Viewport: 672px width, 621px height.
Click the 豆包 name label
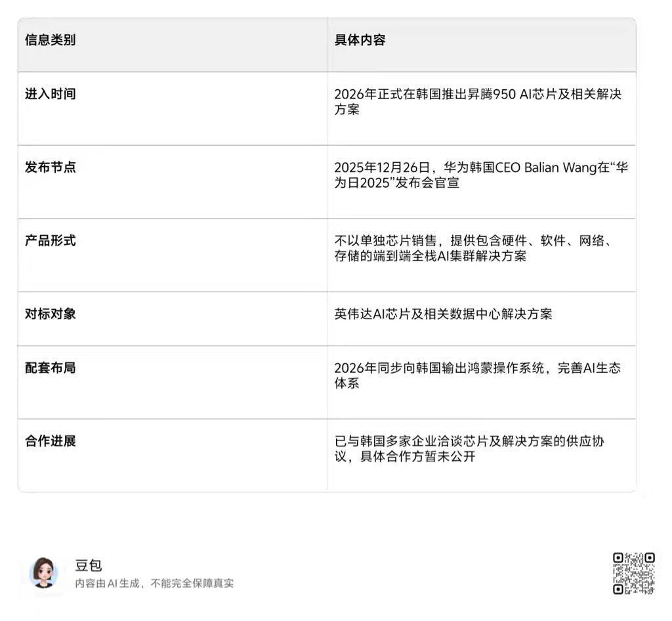pyautogui.click(x=89, y=565)
